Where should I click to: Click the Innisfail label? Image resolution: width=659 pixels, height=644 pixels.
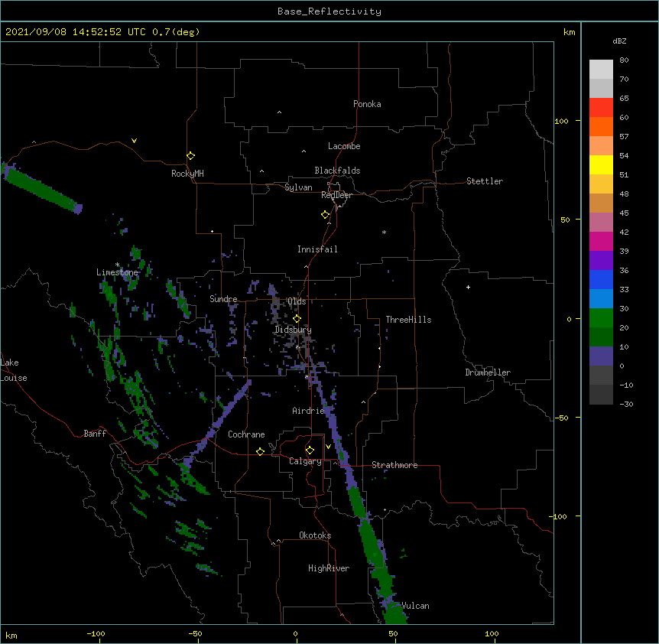317,249
